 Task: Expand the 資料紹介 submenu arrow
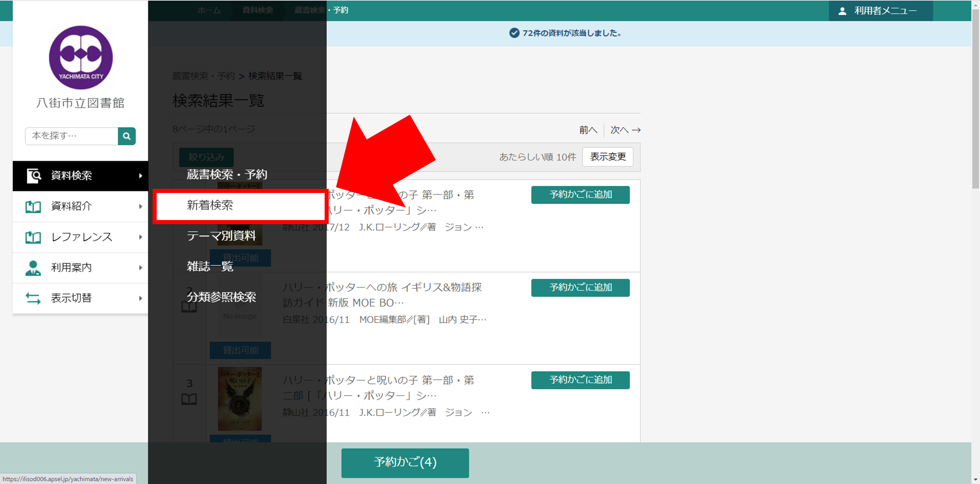pos(140,206)
